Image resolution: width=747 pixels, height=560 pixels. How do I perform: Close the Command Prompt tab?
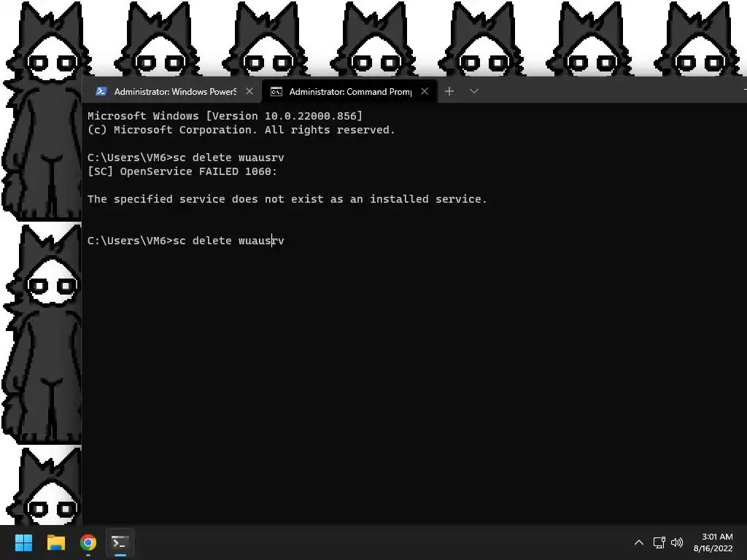pos(425,91)
